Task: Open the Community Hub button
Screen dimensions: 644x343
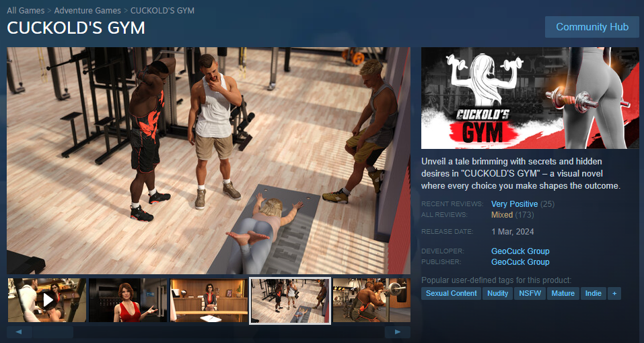Action: coord(592,27)
